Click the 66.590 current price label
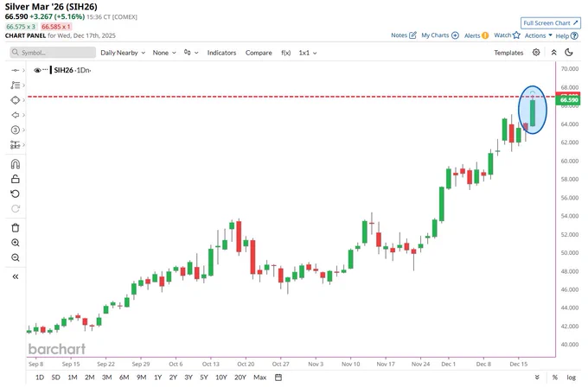This screenshot has width=588, height=387. coord(569,100)
